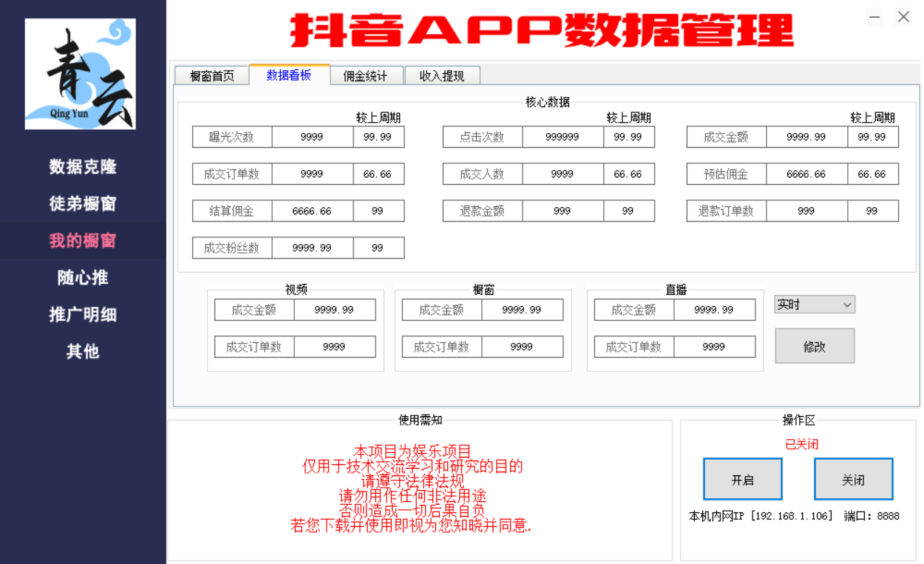Edit the 退款金额 value 999
The height and width of the screenshot is (564, 924).
tap(563, 211)
